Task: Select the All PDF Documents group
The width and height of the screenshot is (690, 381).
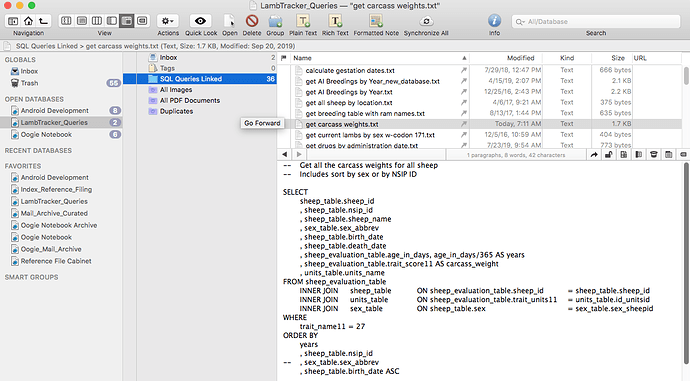Action: point(190,100)
